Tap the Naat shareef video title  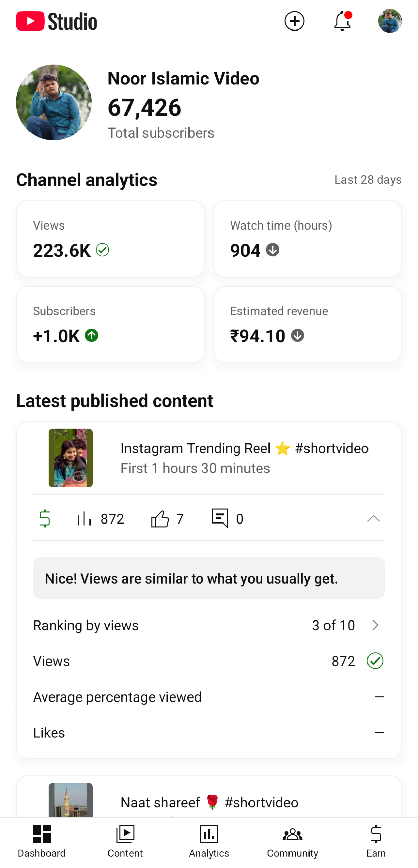tap(209, 802)
